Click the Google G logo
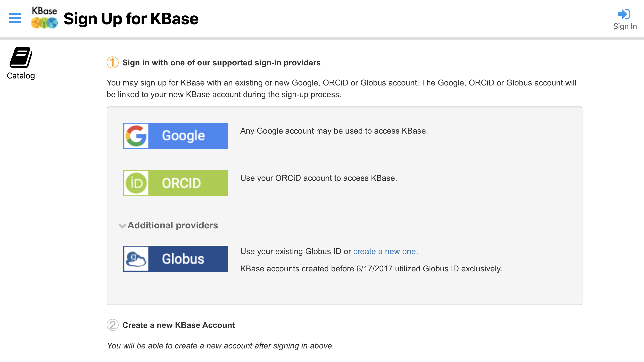The height and width of the screenshot is (362, 644). [x=136, y=136]
